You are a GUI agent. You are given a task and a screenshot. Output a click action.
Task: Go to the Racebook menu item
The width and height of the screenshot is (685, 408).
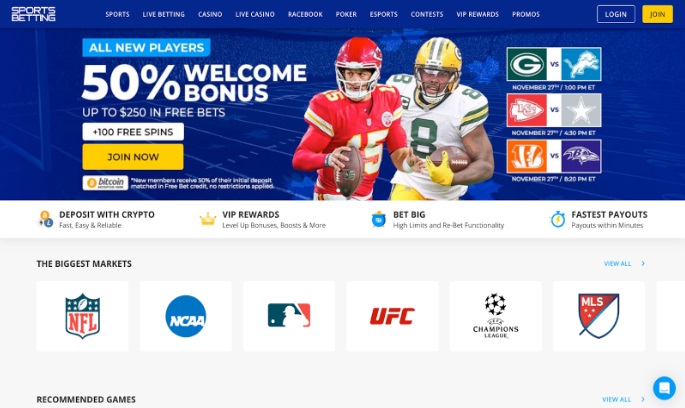[x=305, y=14]
